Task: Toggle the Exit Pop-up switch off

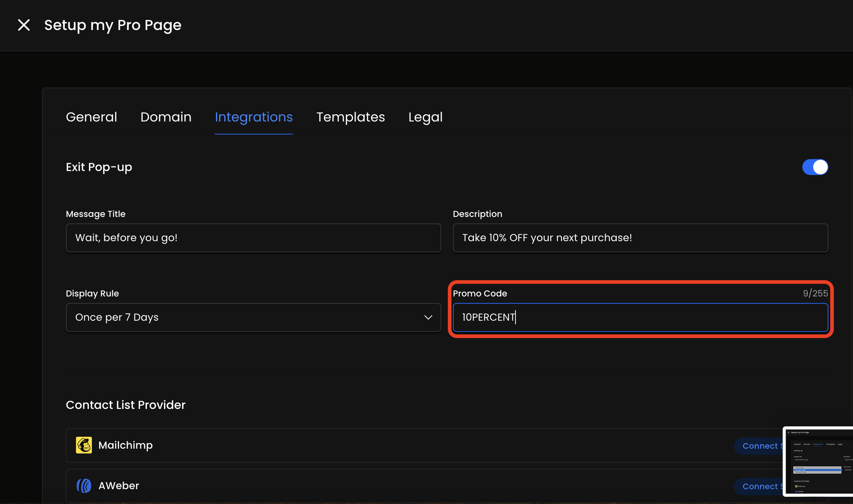Action: pos(815,167)
